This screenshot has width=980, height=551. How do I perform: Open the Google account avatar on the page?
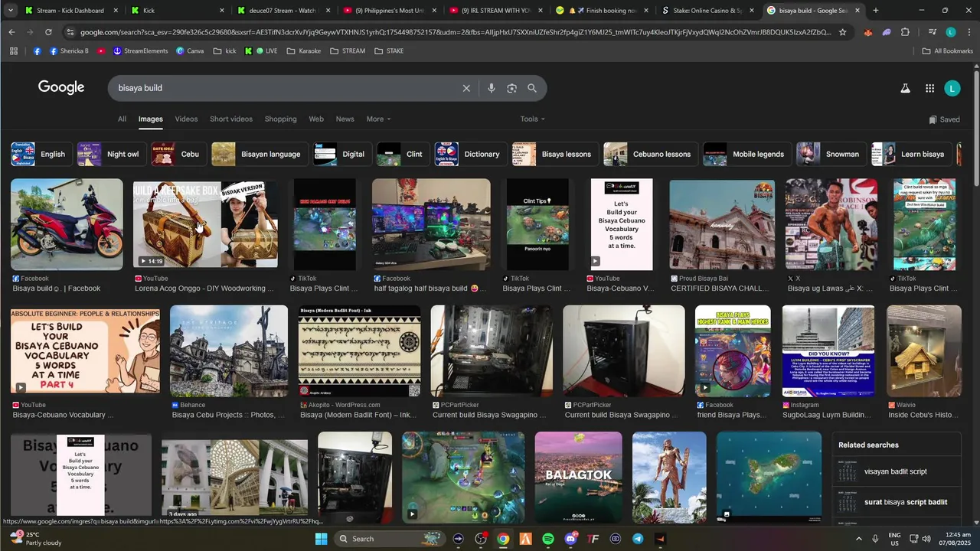tap(952, 89)
